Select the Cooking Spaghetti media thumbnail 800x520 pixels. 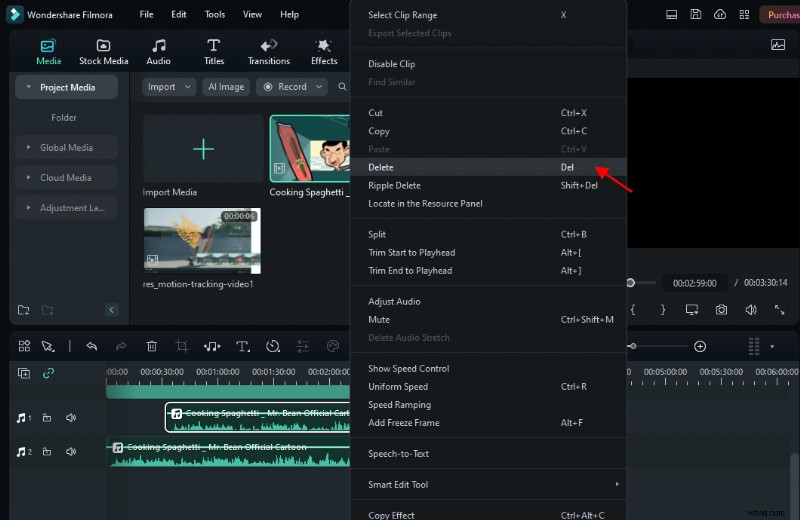[x=310, y=148]
